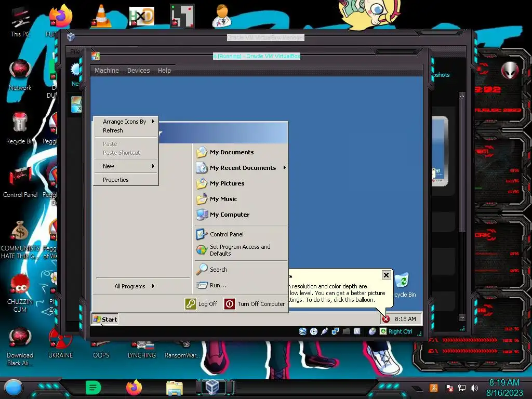Click the Alienware head icon in sidebar gadget
Viewport: 532px width, 399px height.
click(510, 70)
